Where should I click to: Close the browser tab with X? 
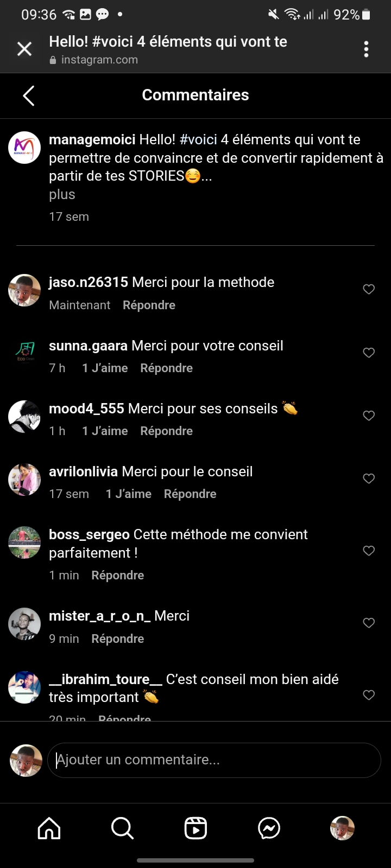pos(24,49)
